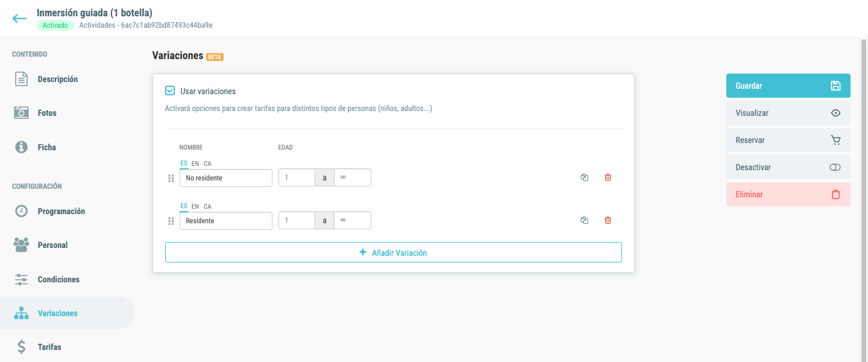The image size is (868, 362).
Task: Click the Activado status badge
Action: tap(55, 25)
